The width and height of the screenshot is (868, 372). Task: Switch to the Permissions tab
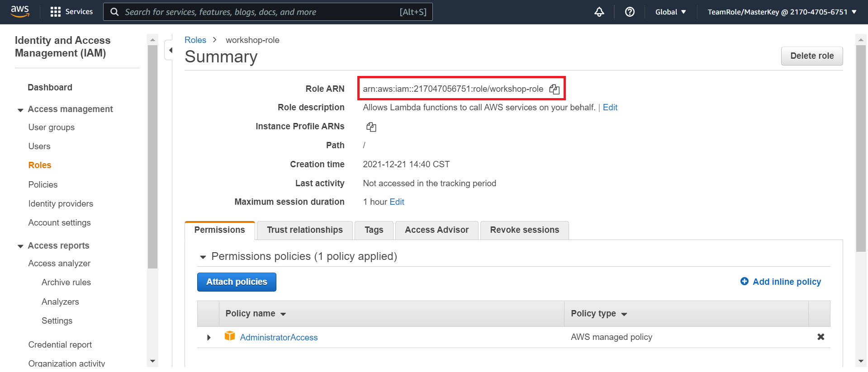(x=220, y=230)
